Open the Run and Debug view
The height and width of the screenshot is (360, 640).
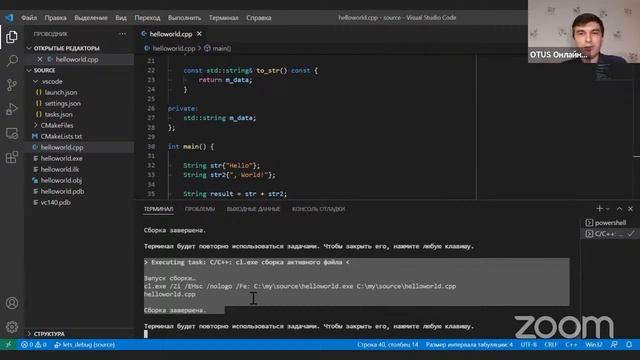(x=12, y=109)
